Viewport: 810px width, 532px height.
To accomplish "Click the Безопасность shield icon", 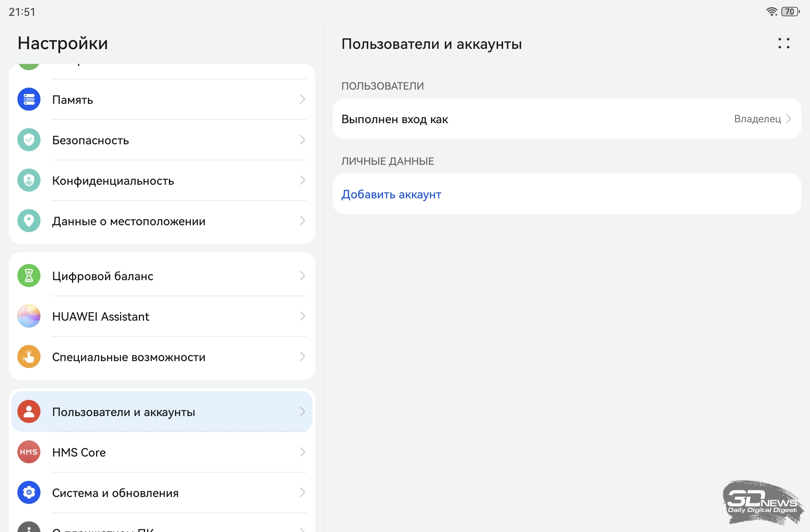I will point(29,140).
